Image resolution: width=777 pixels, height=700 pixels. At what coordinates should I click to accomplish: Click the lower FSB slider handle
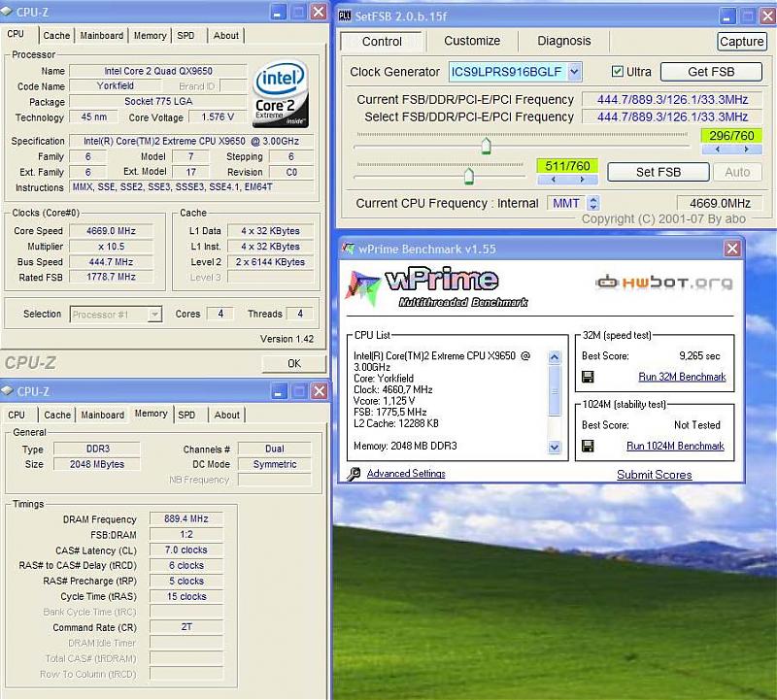(468, 176)
